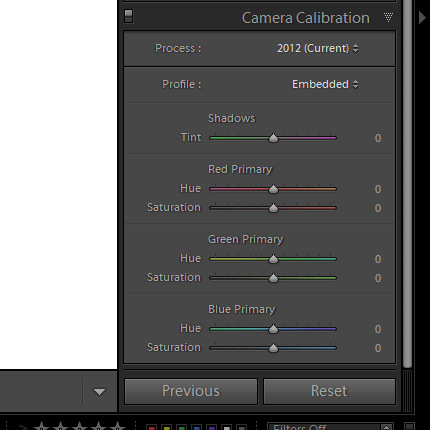Open the Profile Embedded dropdown

click(325, 84)
